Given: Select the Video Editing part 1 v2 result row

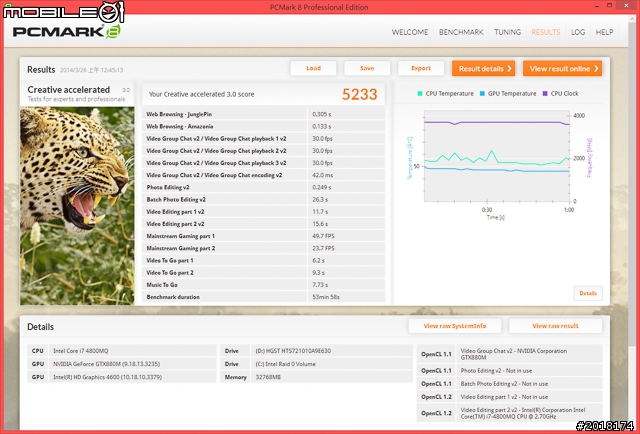Looking at the screenshot, I should 263,211.
